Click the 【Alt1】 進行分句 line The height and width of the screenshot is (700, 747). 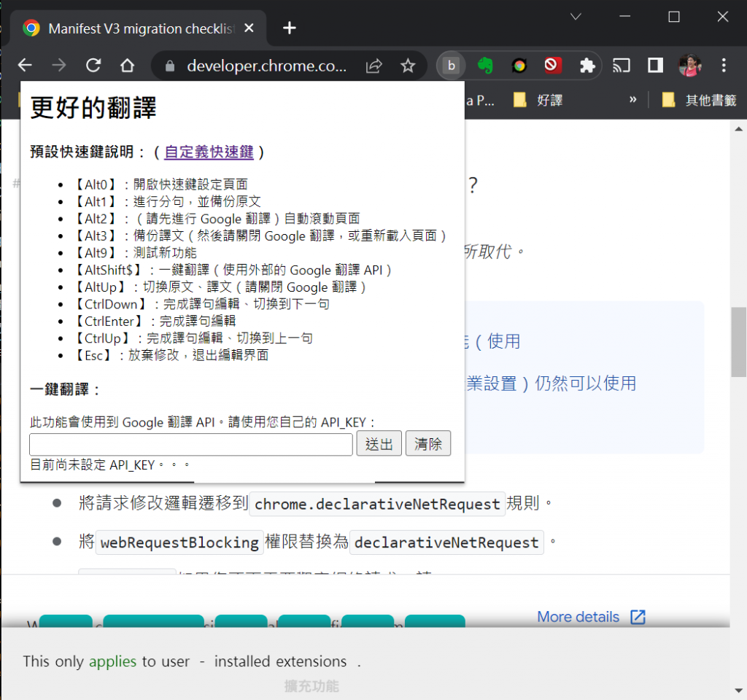point(167,201)
